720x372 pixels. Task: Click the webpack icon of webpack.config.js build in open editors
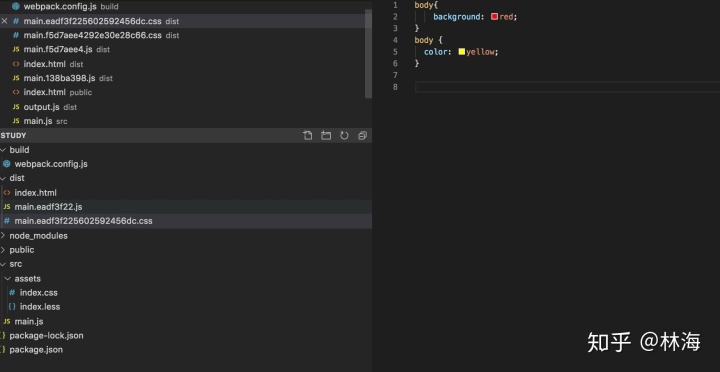click(x=16, y=6)
